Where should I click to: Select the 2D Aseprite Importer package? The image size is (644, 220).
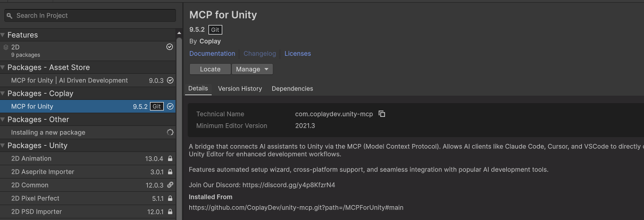click(x=88, y=172)
